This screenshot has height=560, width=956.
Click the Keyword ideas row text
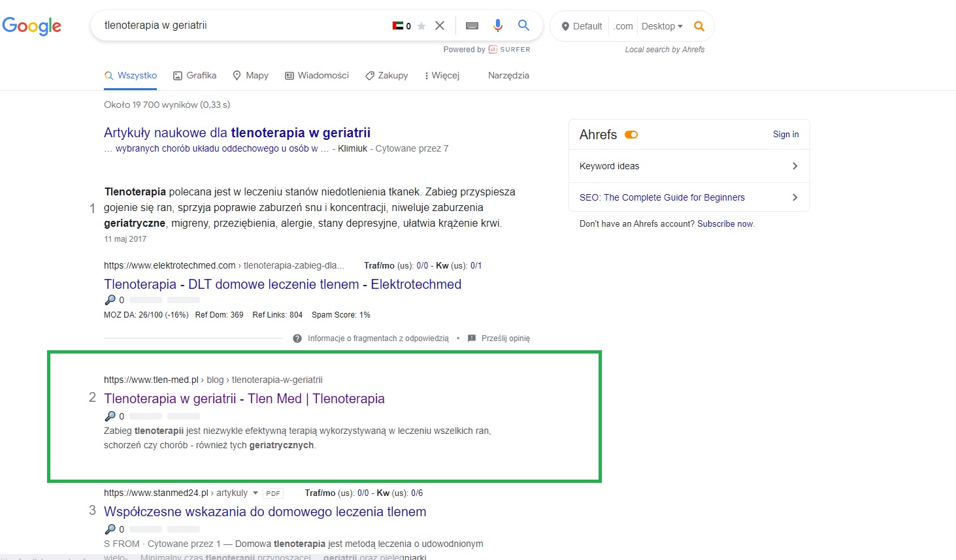(609, 166)
